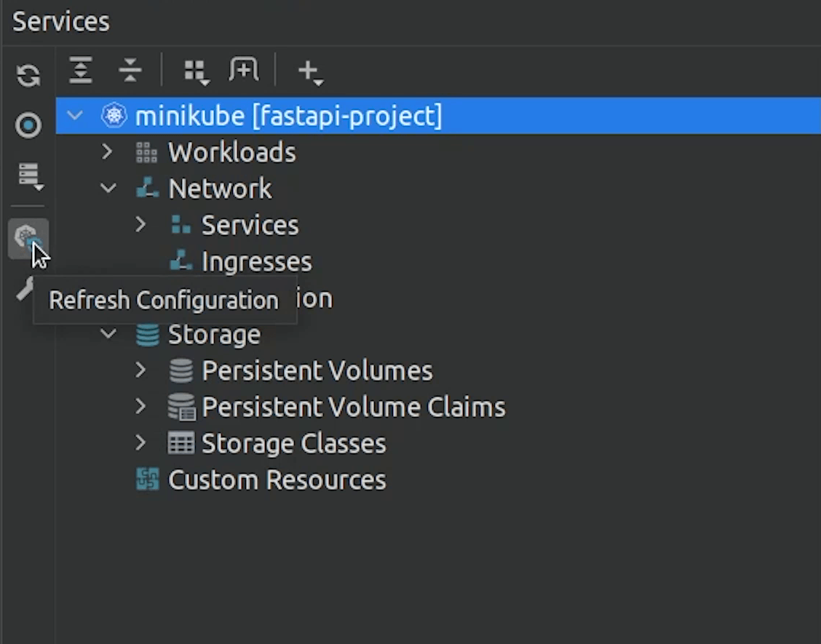The height and width of the screenshot is (644, 821).
Task: Expand the Services node under Network
Action: coord(141,225)
